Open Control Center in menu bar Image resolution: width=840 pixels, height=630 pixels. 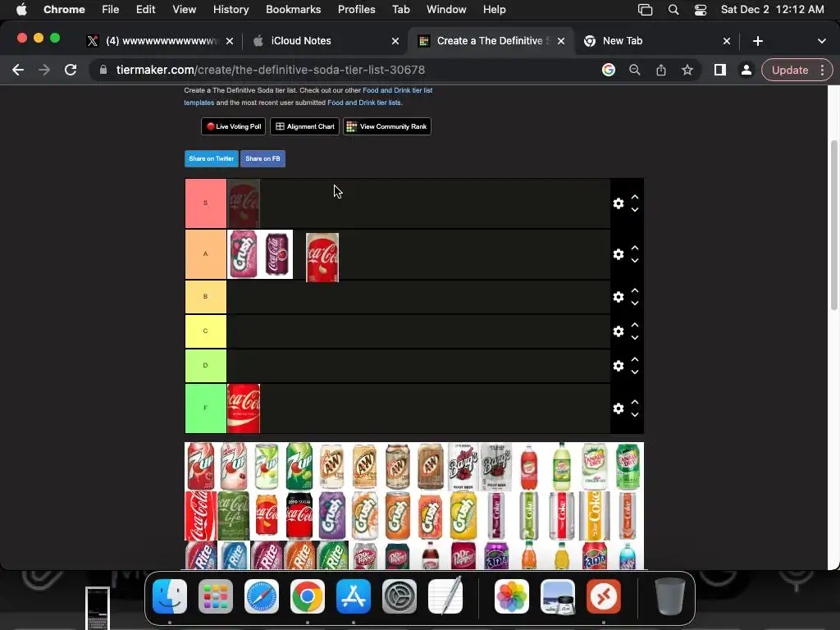click(x=701, y=10)
